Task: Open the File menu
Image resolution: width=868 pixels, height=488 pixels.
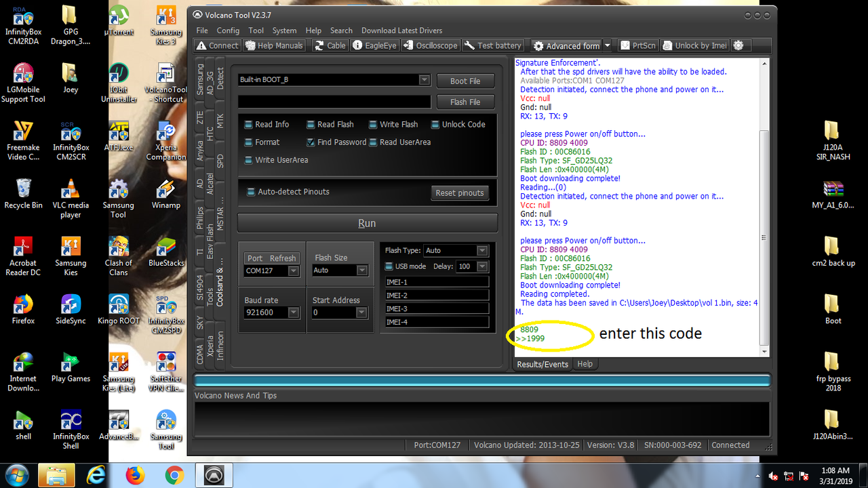Action: 202,30
